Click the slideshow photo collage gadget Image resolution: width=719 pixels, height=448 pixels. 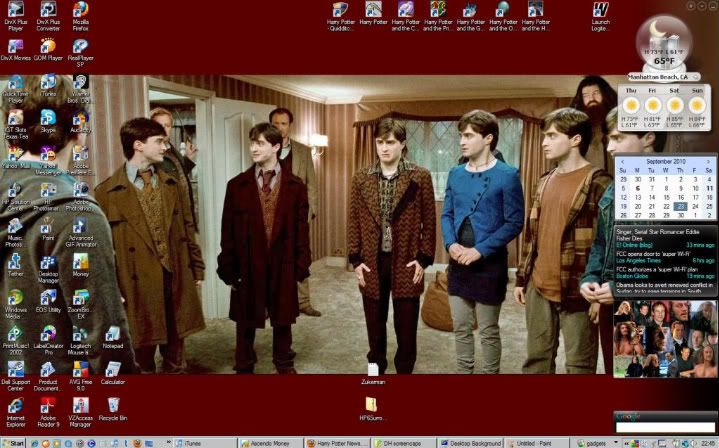click(665, 339)
